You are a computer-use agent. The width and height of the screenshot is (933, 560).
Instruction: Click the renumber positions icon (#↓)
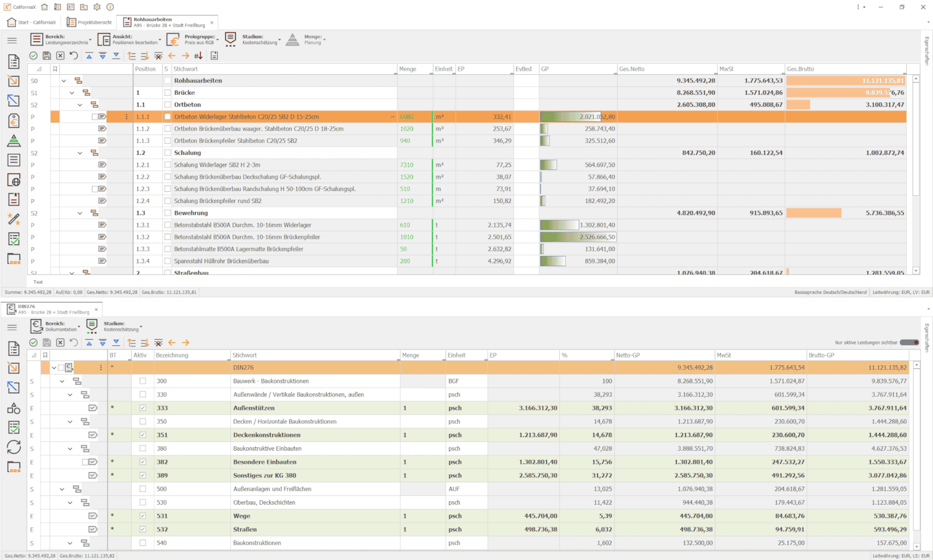[198, 56]
